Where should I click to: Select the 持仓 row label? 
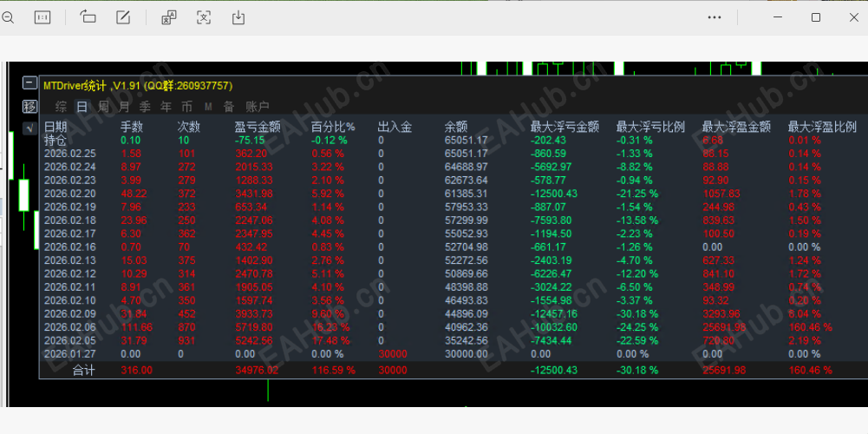[55, 141]
